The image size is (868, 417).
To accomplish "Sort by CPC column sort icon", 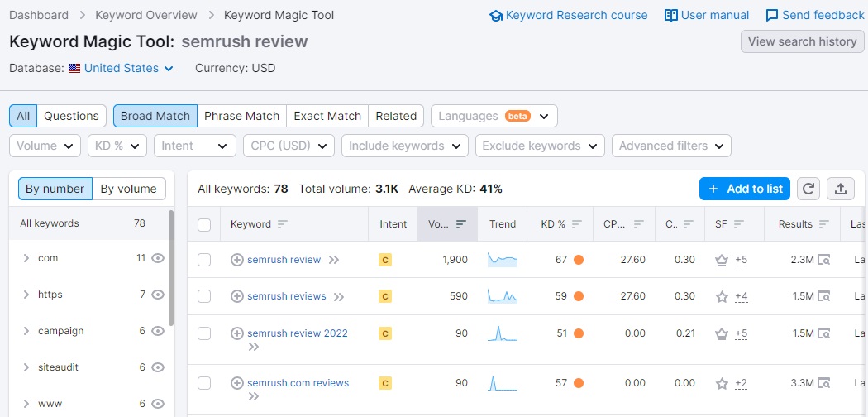I will (x=638, y=224).
